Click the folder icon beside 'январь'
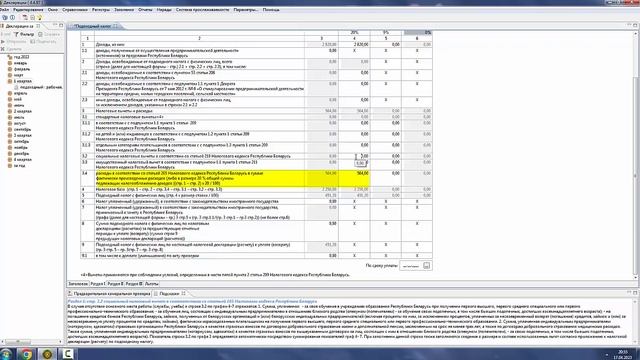 (x=10, y=63)
